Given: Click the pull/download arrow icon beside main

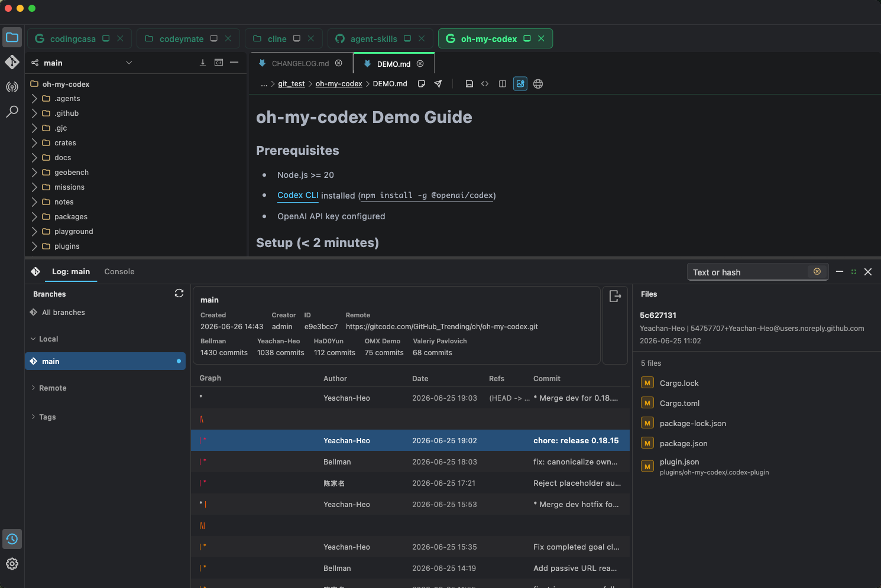Looking at the screenshot, I should (203, 63).
